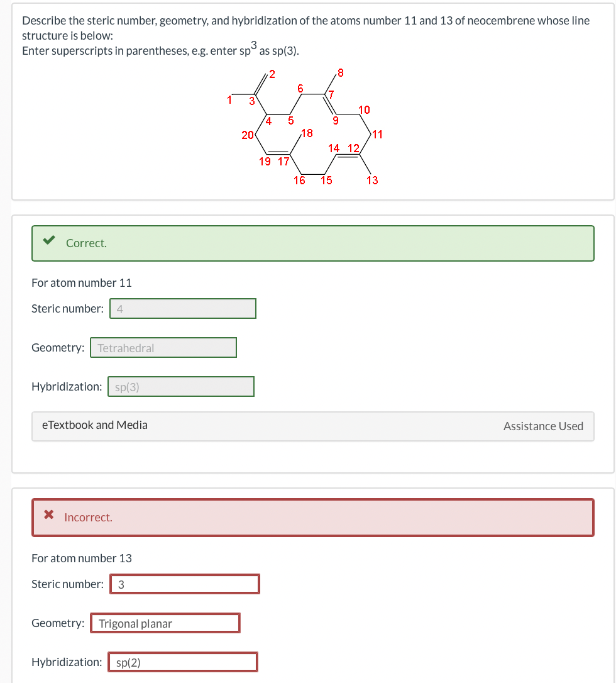Click atom label 8 on the structure
This screenshot has width=616, height=683.
[x=341, y=73]
